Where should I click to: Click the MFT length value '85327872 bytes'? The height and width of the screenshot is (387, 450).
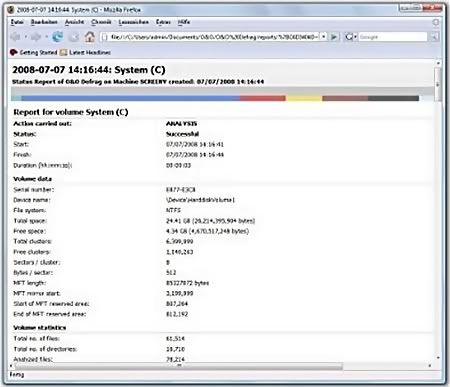pos(187,283)
